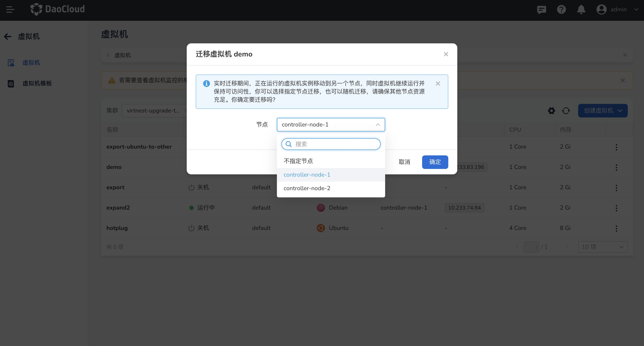Select 虚拟机 in the sidebar

point(32,63)
